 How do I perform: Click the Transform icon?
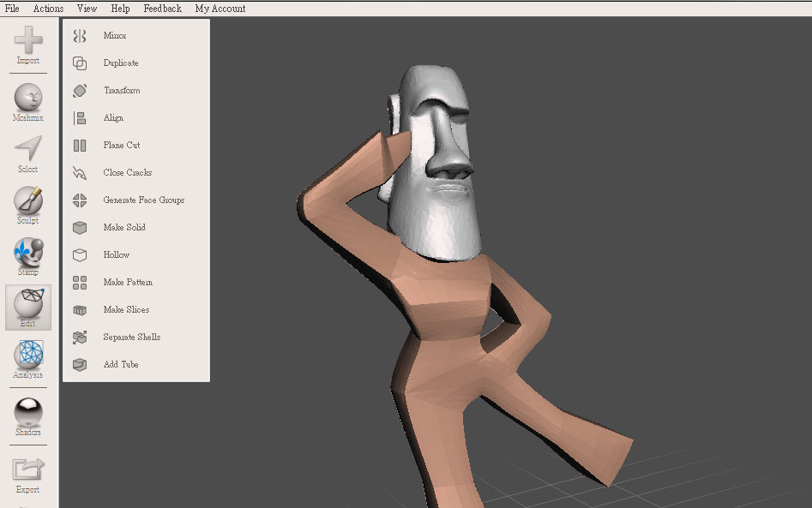click(80, 91)
